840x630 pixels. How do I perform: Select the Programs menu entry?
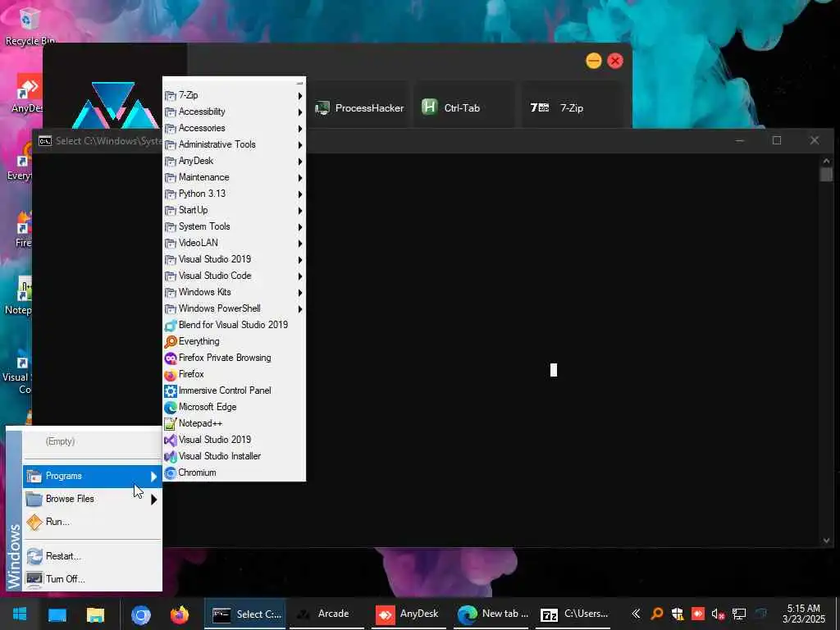(x=92, y=477)
